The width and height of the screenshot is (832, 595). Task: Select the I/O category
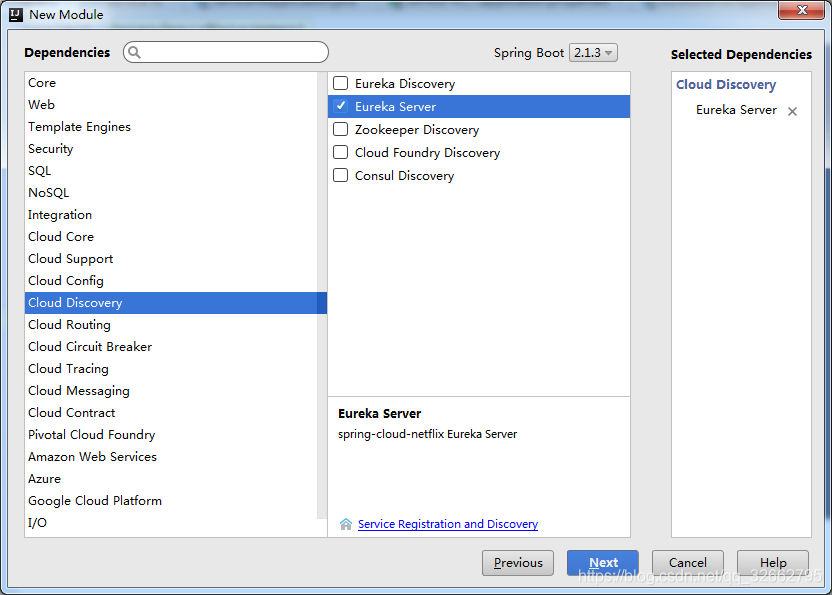(171, 523)
